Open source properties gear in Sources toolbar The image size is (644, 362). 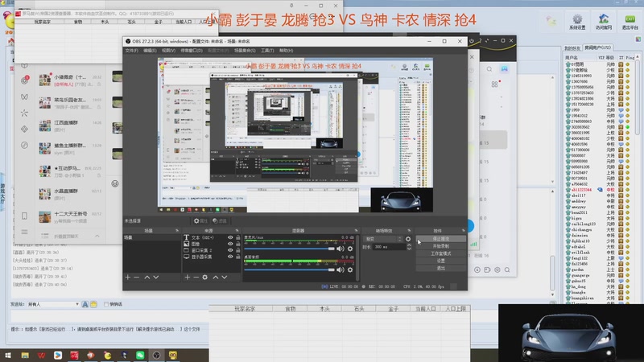point(205,278)
